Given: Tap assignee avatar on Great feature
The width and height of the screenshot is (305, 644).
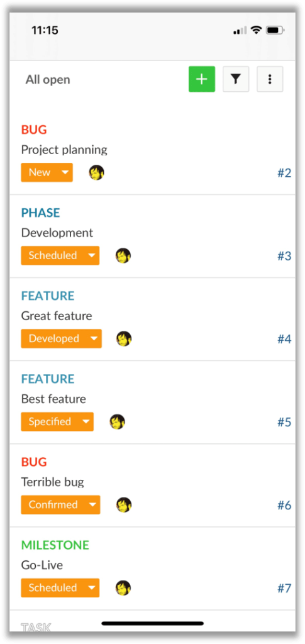Looking at the screenshot, I should coord(124,339).
